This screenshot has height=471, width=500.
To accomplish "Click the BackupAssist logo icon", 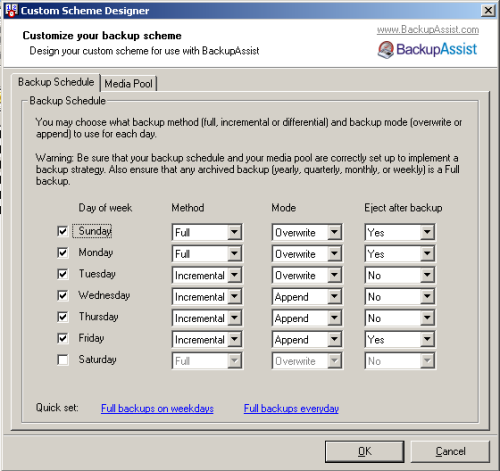I will [386, 50].
